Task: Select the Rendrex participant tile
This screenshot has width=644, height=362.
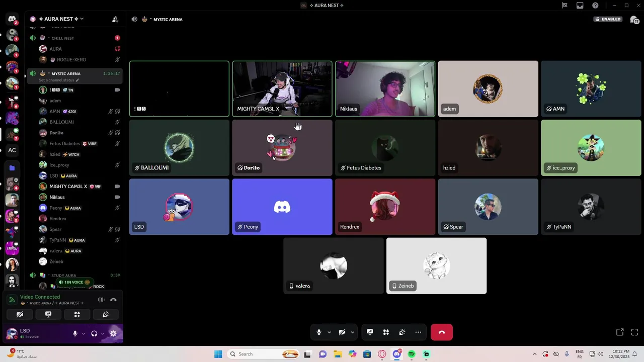Action: (x=385, y=207)
